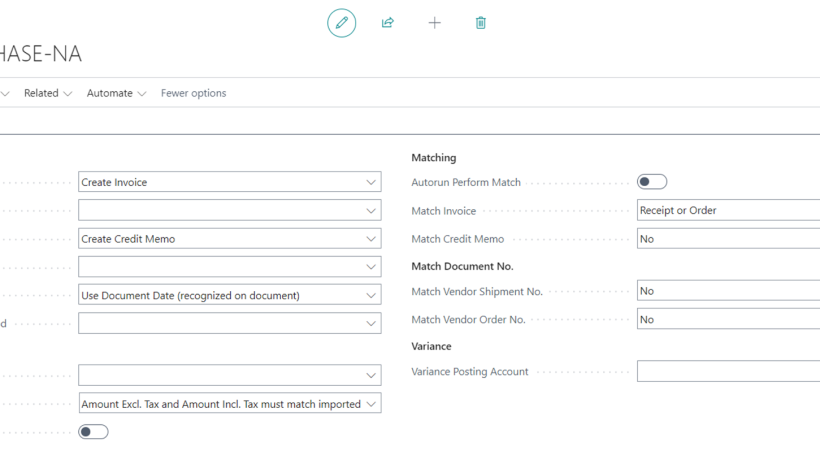Select the Match Invoice field
Image resolution: width=820 pixels, height=460 pixels.
click(x=727, y=211)
